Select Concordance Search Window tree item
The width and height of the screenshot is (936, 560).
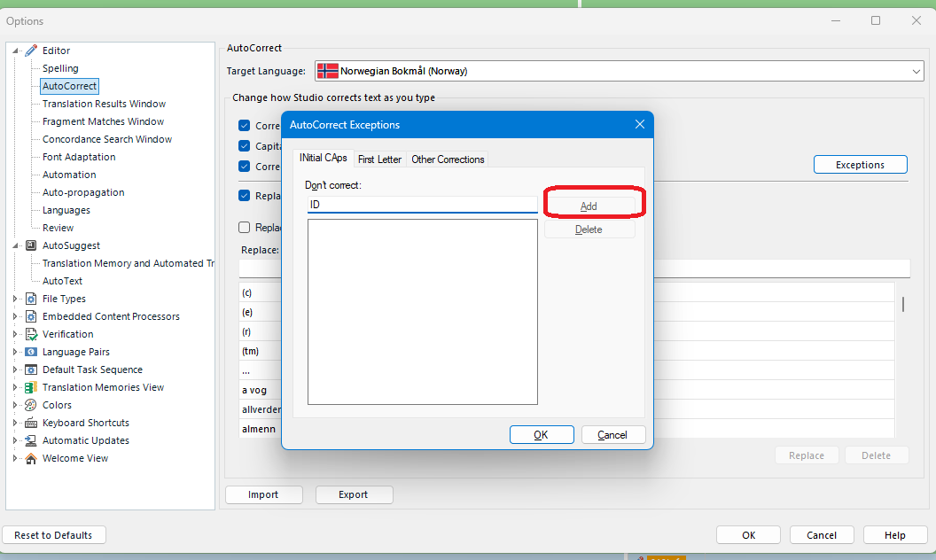point(107,139)
